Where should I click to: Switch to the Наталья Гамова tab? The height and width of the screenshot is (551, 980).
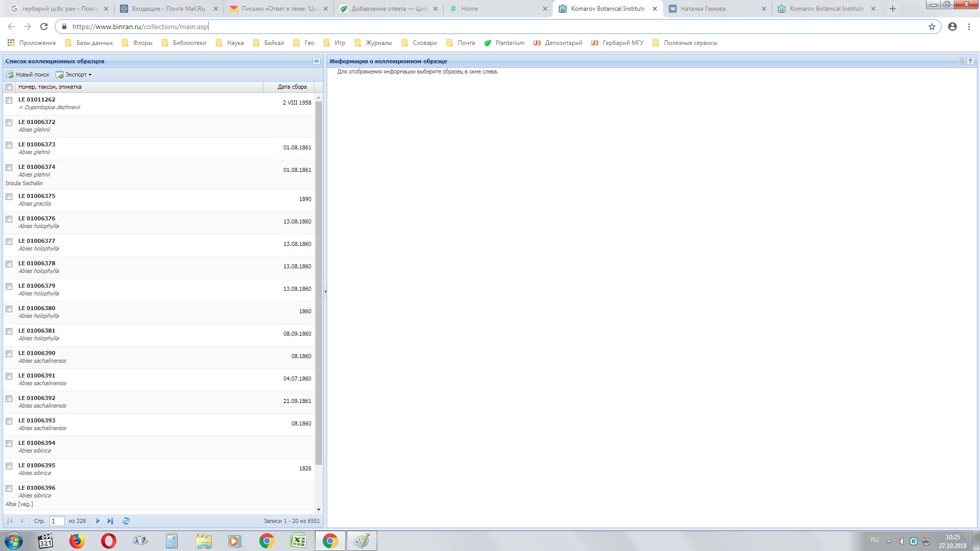point(702,9)
